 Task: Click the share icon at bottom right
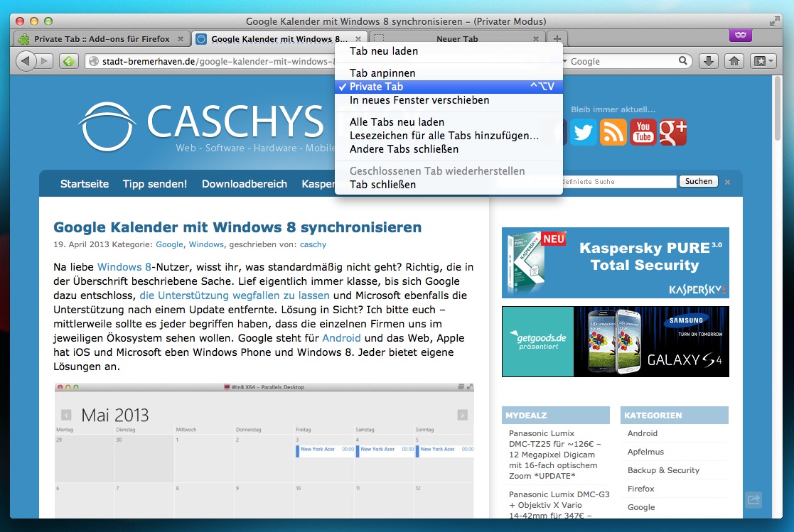coord(753,500)
